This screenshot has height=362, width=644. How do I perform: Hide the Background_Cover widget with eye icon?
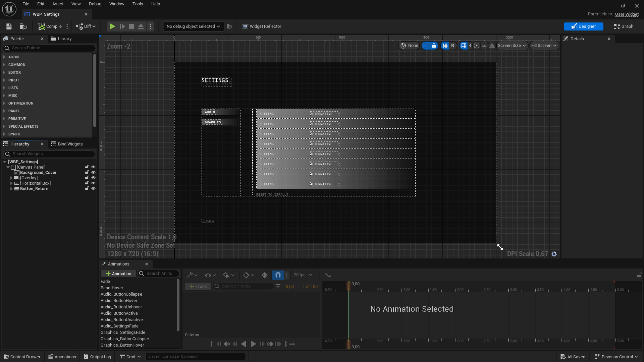94,173
